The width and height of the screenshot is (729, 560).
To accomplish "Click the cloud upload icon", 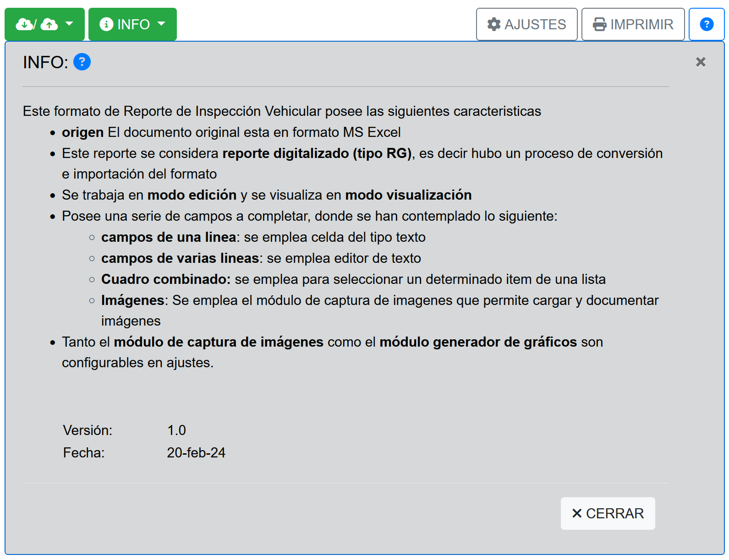I will click(49, 24).
